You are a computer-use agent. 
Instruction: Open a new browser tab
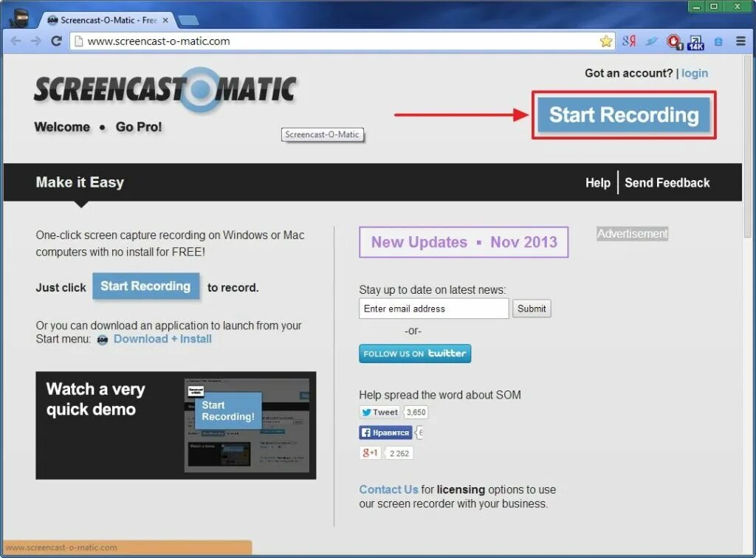click(x=188, y=20)
